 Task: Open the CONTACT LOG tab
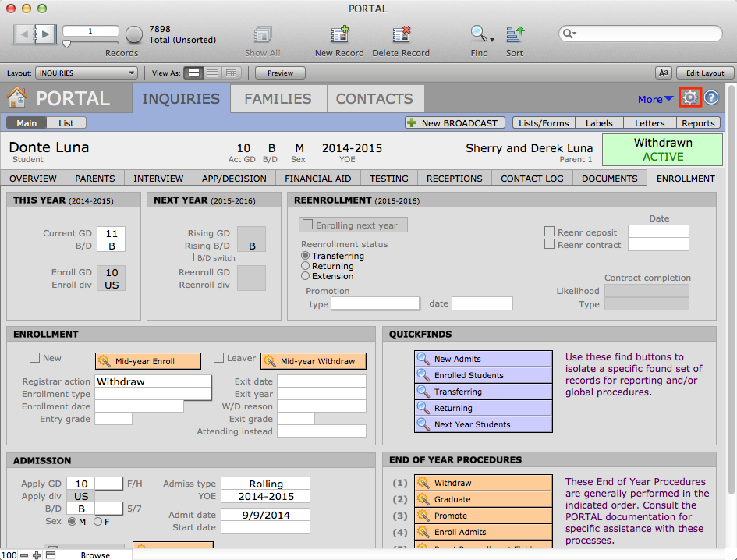pos(532,179)
